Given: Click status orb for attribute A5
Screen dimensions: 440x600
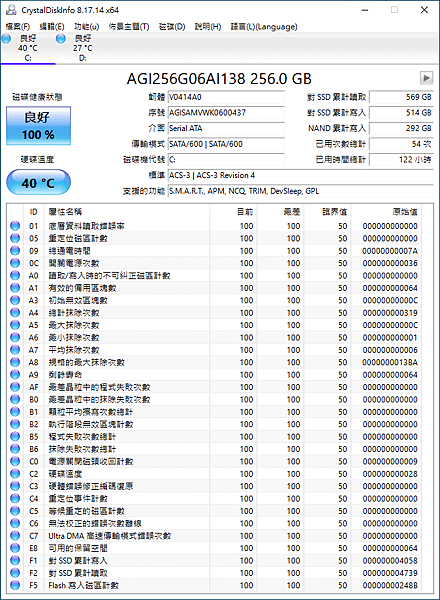Looking at the screenshot, I should click(15, 325).
